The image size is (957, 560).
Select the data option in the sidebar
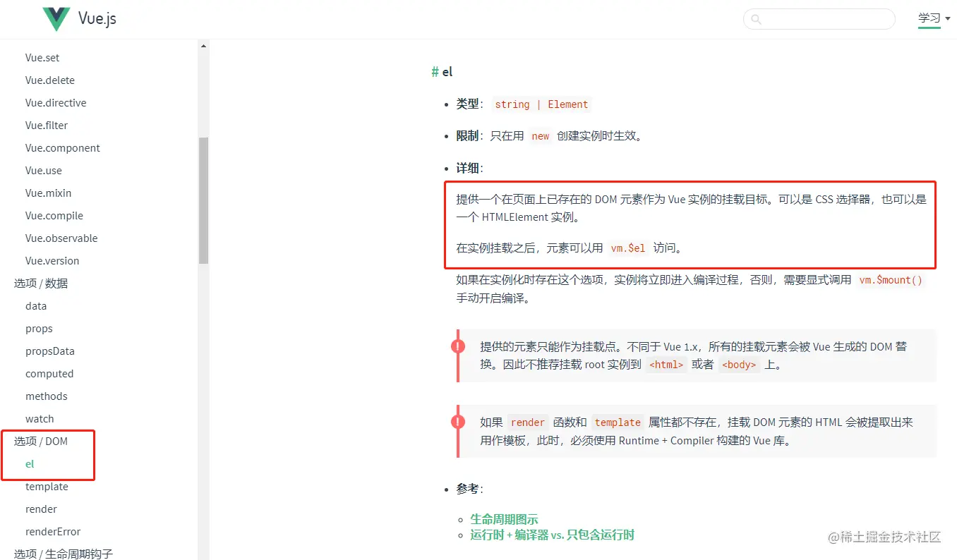click(36, 305)
